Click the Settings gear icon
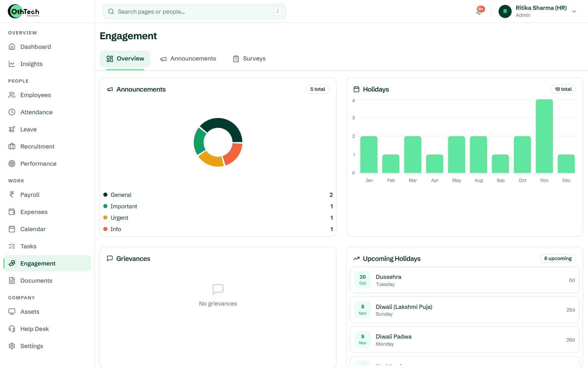This screenshot has height=368, width=588. tap(12, 346)
